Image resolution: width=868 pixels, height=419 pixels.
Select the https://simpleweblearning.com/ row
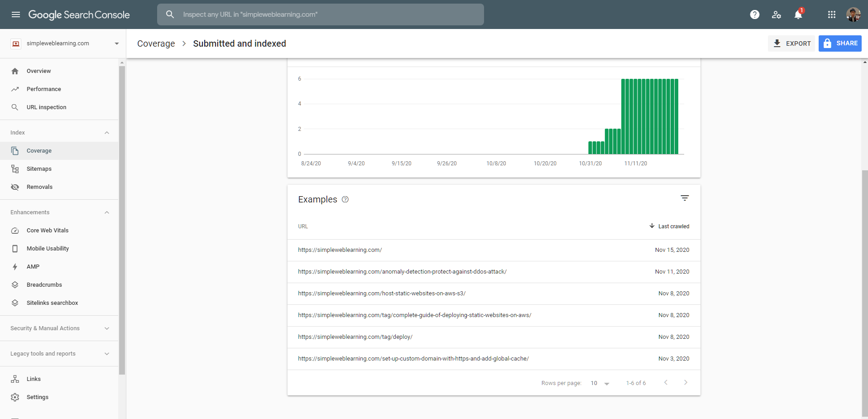pyautogui.click(x=494, y=250)
